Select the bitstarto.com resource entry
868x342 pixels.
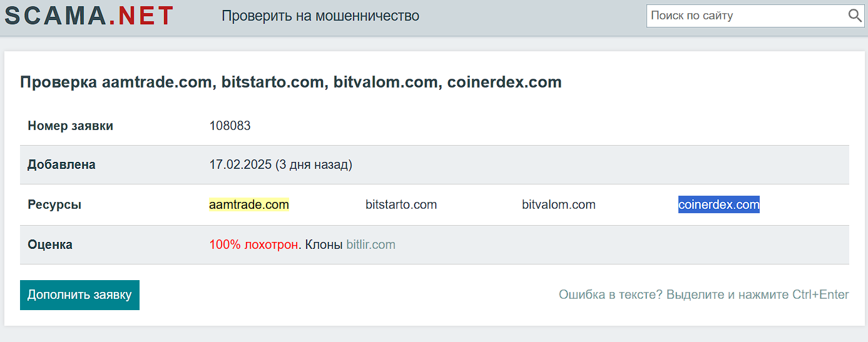[401, 204]
